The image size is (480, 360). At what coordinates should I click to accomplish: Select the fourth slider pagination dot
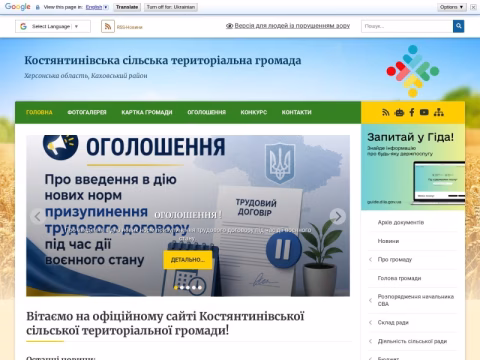[194, 287]
